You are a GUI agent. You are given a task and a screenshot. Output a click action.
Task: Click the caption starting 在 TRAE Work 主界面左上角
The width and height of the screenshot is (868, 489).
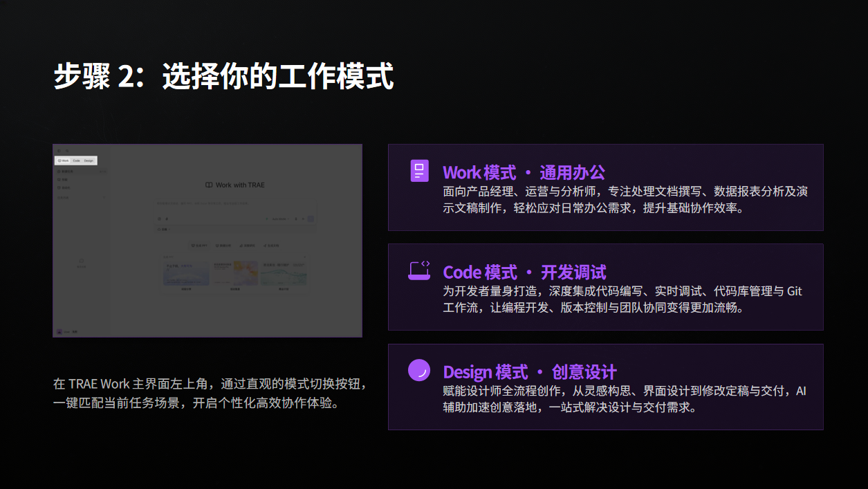tap(210, 393)
